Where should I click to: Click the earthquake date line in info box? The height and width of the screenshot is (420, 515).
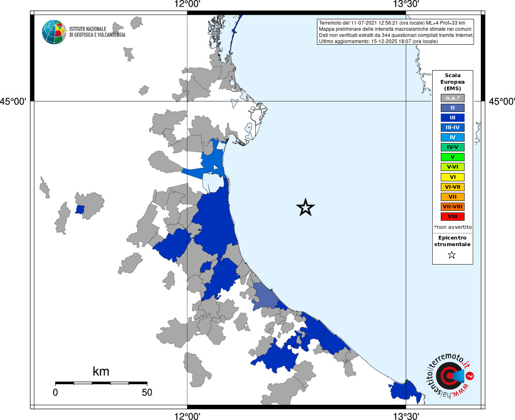click(x=392, y=23)
